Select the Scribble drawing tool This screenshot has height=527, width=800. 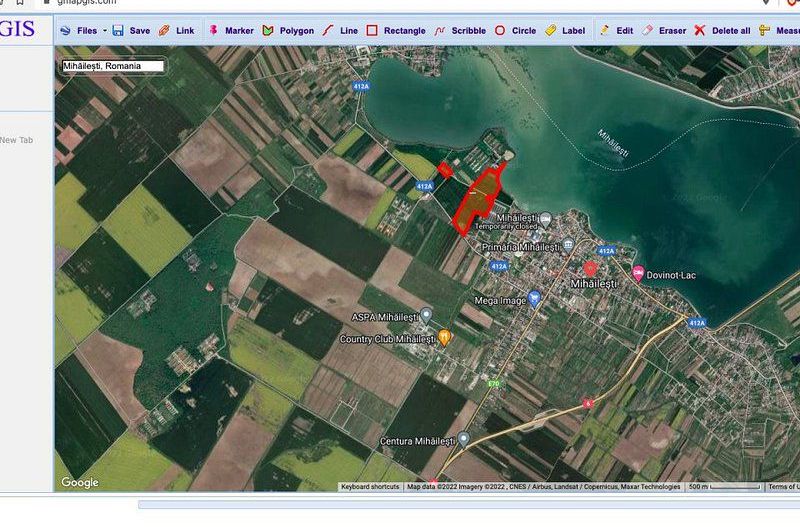(x=460, y=31)
